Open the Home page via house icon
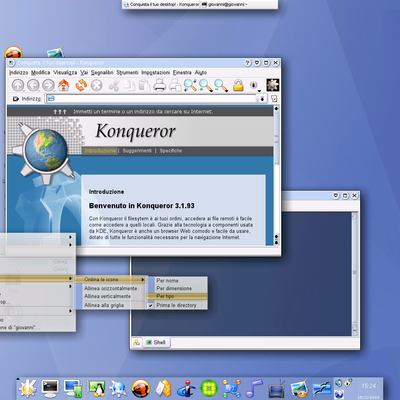Screen dimensions: 400x400 [64, 85]
